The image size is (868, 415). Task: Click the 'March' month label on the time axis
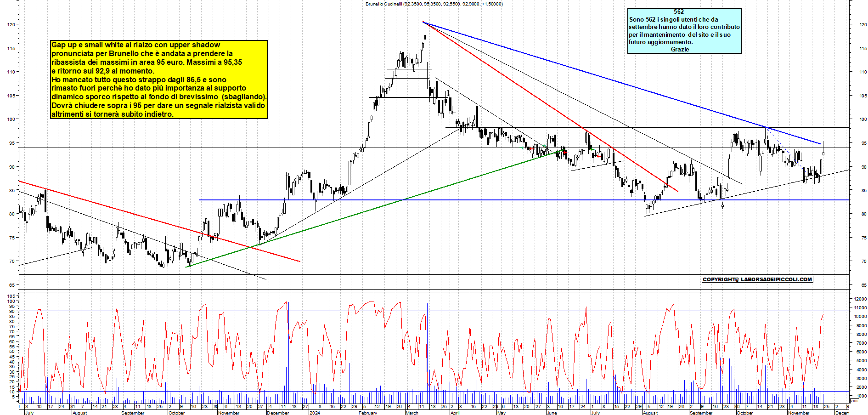coord(412,413)
